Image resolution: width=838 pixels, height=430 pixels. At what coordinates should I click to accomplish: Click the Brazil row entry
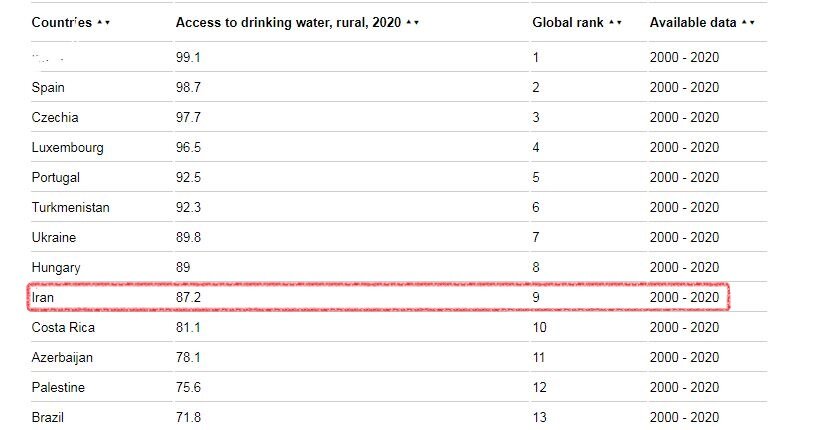[48, 418]
